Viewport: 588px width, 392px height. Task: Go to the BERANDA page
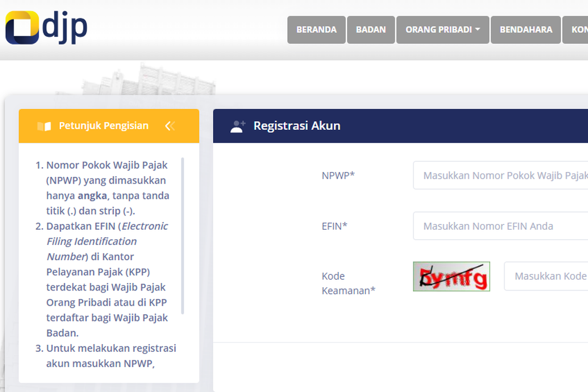[316, 29]
